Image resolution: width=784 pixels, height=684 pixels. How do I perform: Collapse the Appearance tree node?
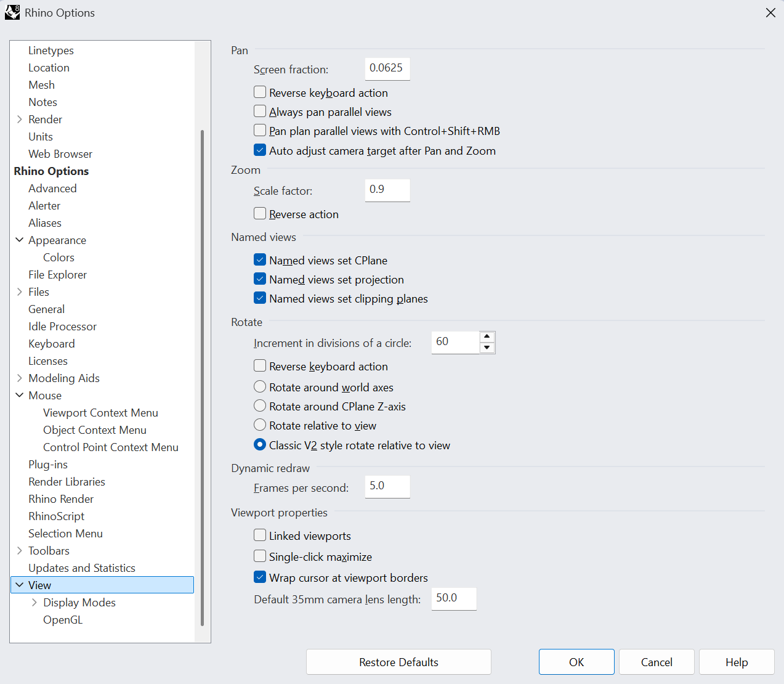(20, 240)
